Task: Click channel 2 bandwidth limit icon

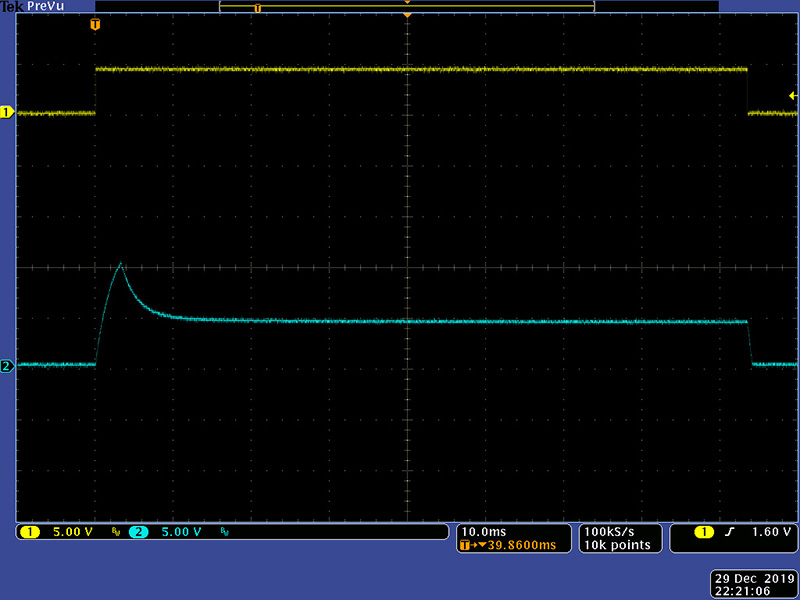Action: point(223,532)
